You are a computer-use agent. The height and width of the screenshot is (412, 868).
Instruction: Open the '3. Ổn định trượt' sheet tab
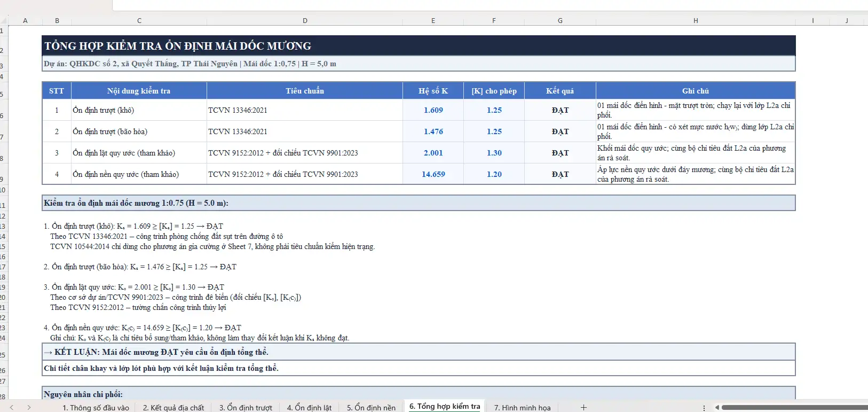(x=246, y=408)
